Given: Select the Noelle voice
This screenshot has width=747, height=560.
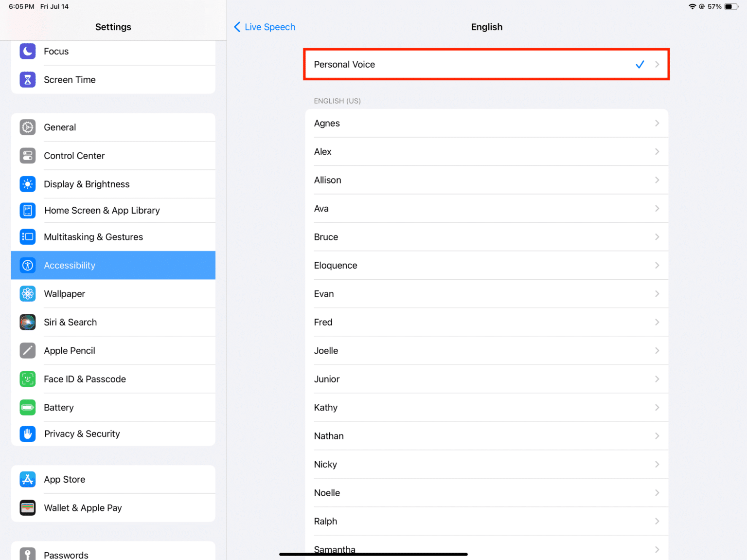Looking at the screenshot, I should [x=486, y=493].
